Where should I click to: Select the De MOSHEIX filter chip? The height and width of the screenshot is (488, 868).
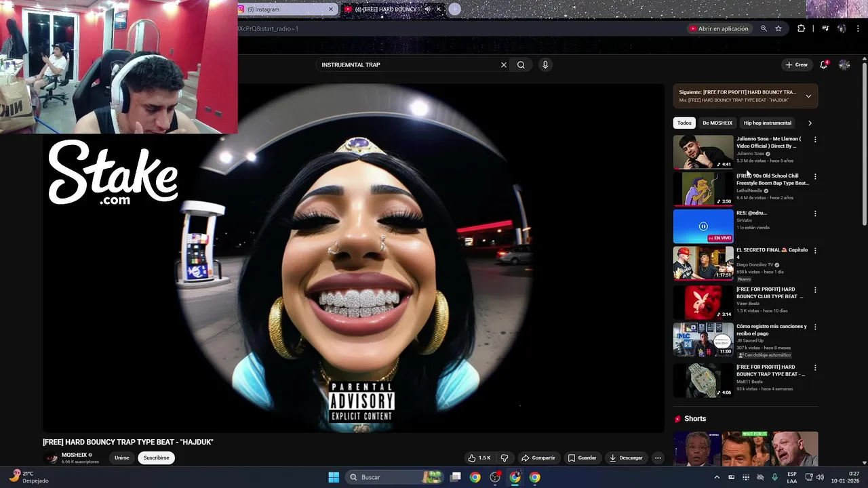tap(717, 123)
